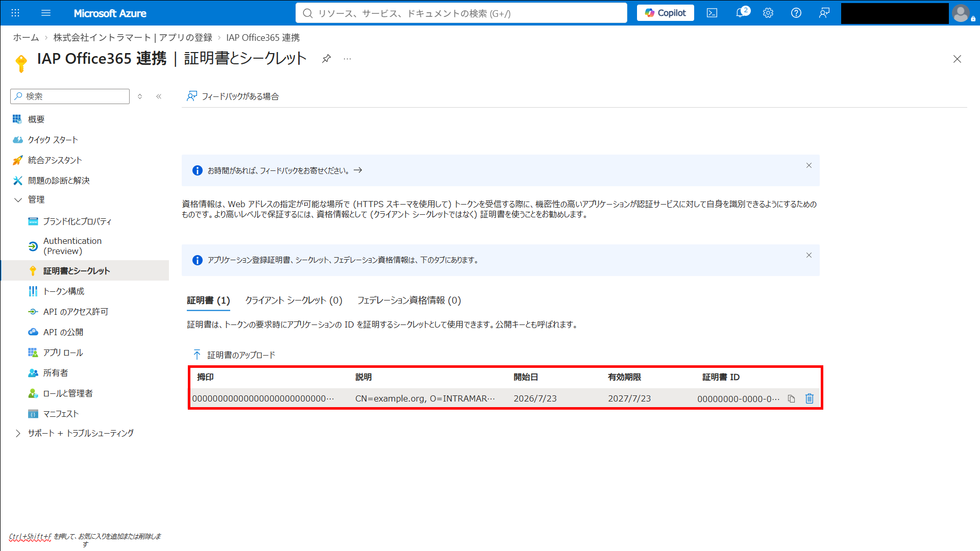980x551 pixels.
Task: Click the side menu 検索 field
Action: pos(70,96)
